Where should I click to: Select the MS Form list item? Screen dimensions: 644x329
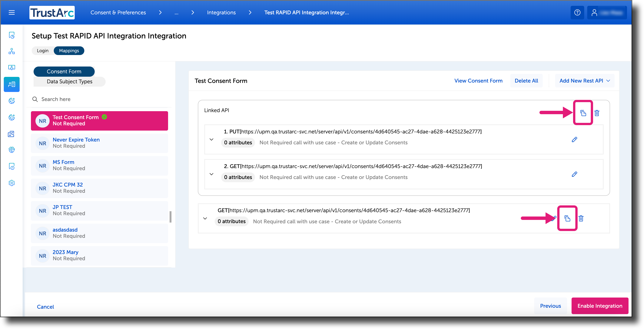click(x=99, y=166)
